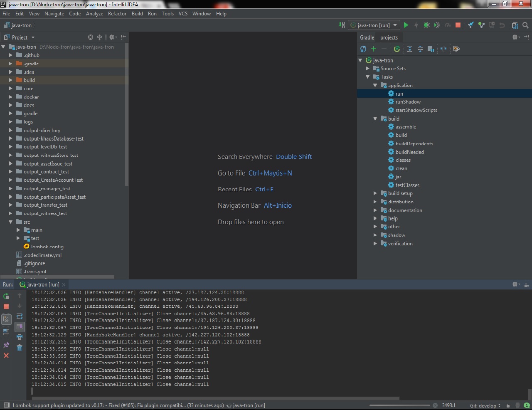Restore layout icon in the Run panel

click(6, 332)
